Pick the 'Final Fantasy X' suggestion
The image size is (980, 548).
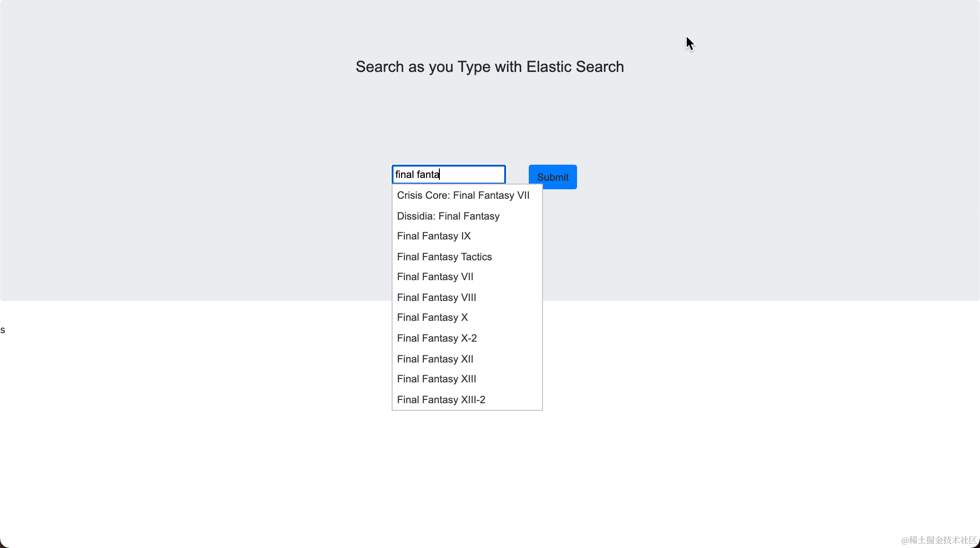[432, 318]
